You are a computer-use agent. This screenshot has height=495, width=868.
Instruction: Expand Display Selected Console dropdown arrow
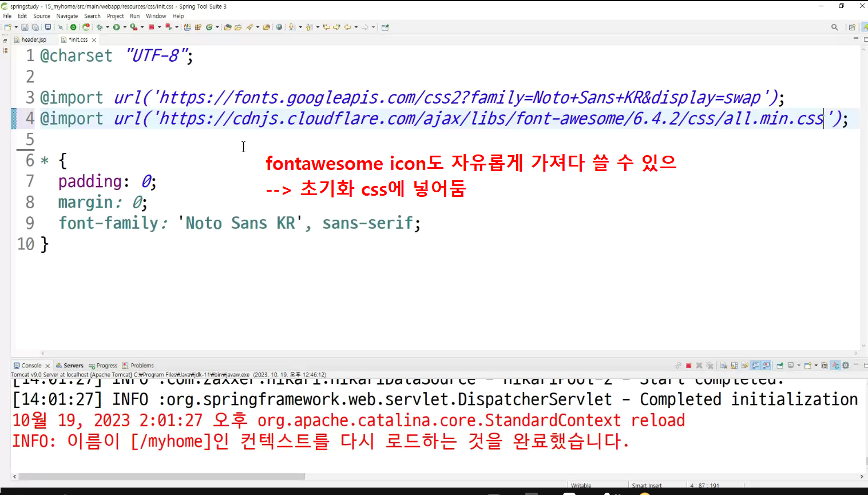click(x=799, y=365)
